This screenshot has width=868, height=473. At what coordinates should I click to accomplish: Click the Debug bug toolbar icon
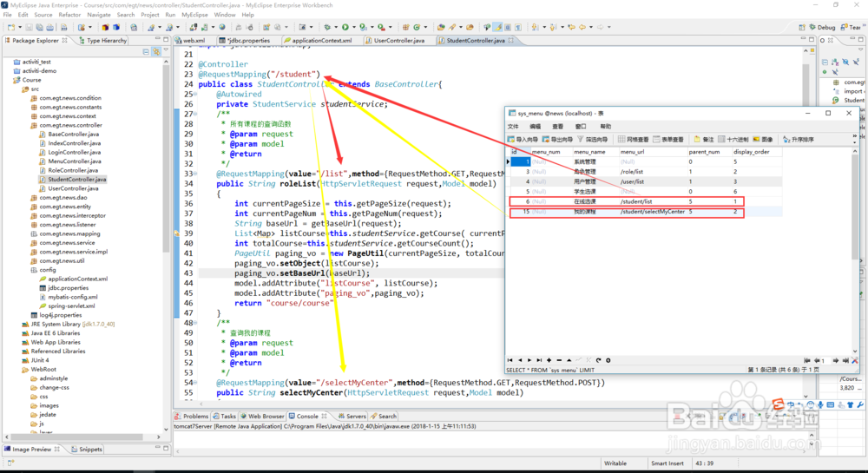point(327,27)
